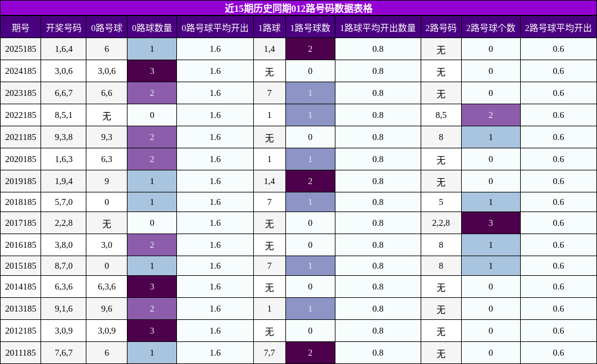This screenshot has height=364, width=597.
Task: Select period cell 2025185
Action: click(21, 49)
